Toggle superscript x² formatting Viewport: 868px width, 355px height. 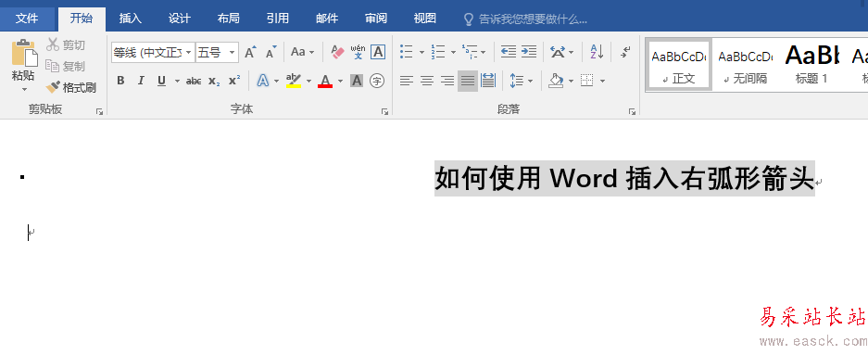tap(234, 82)
